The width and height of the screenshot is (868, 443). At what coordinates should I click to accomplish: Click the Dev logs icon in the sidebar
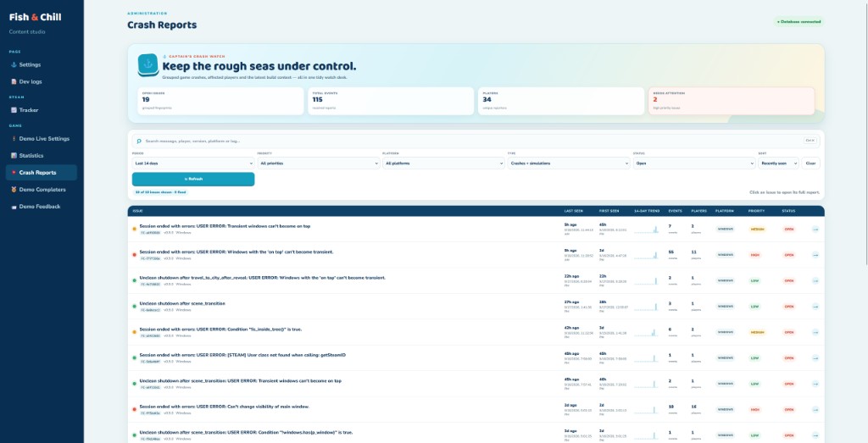[x=14, y=82]
